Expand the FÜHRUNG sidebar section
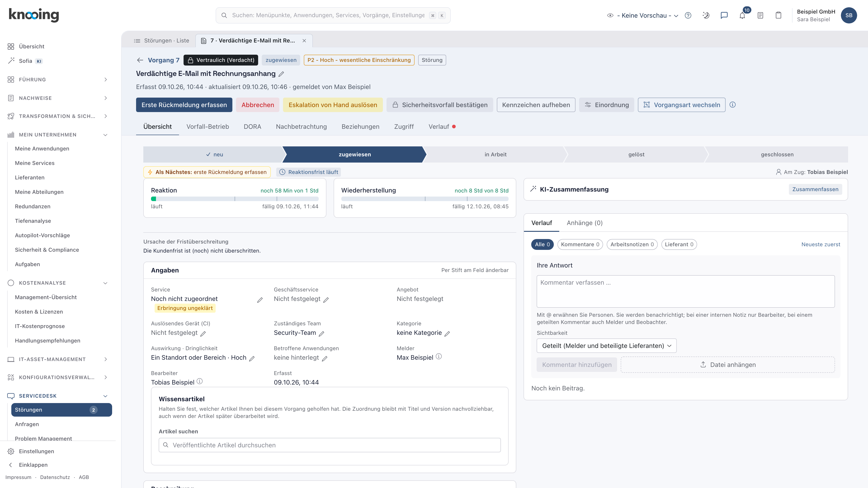Image resolution: width=868 pixels, height=488 pixels. (x=58, y=80)
